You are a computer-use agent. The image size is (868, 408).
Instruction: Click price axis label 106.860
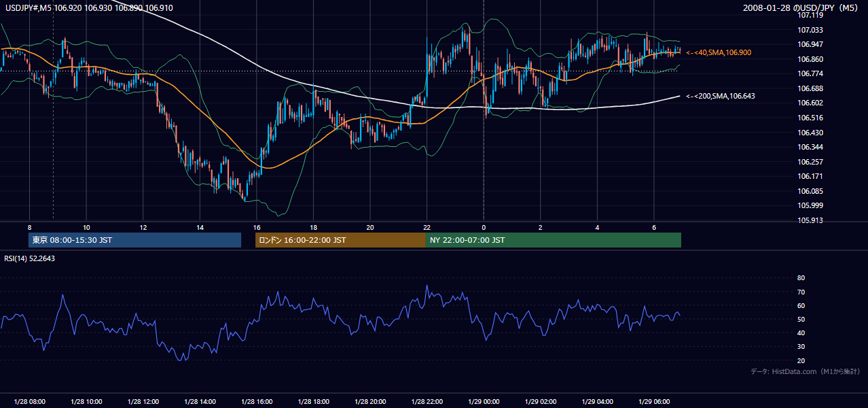(x=810, y=59)
